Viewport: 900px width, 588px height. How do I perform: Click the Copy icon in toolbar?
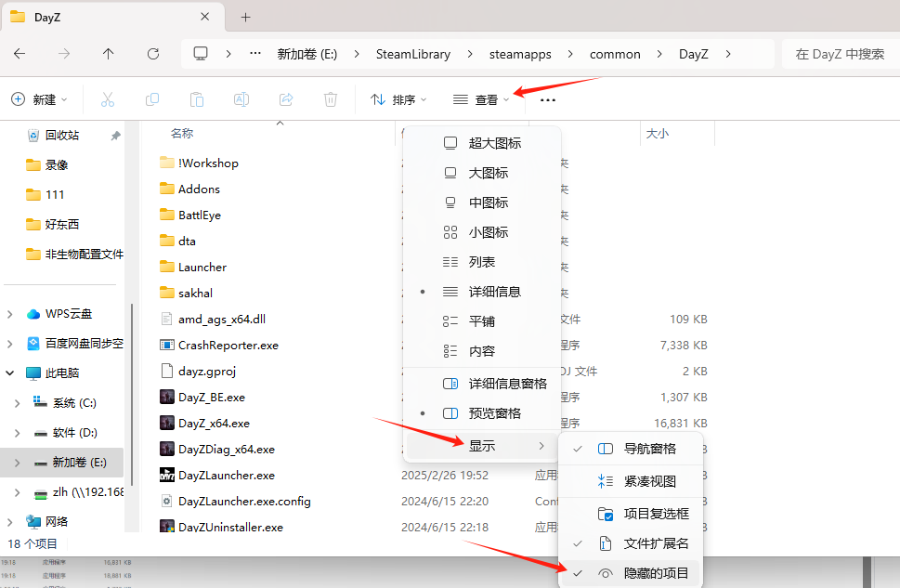pyautogui.click(x=152, y=100)
